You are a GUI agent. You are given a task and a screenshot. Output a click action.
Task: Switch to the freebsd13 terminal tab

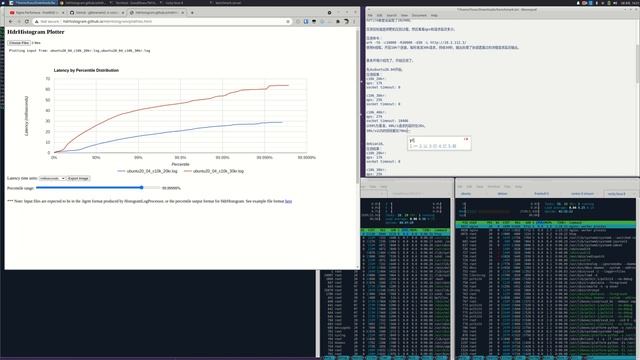(x=541, y=194)
